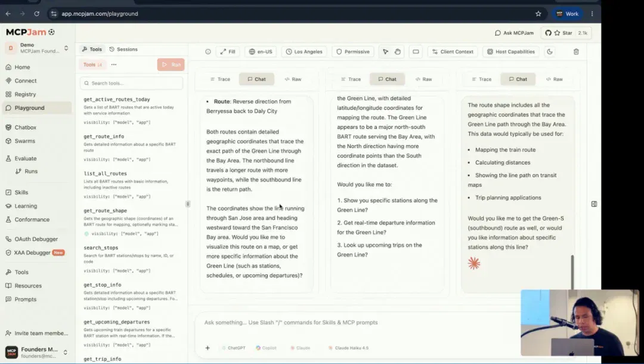The height and width of the screenshot is (364, 644).
Task: Click Invite team members
Action: coord(37,333)
